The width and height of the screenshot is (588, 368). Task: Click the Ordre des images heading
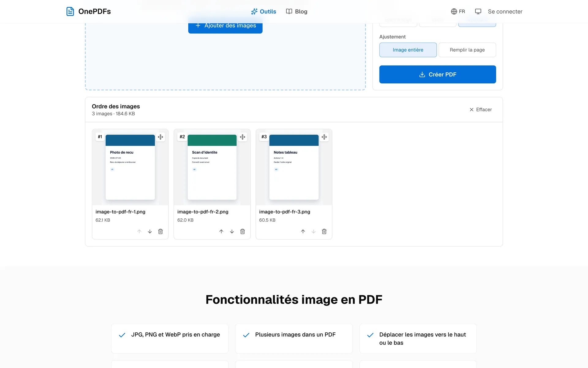click(x=116, y=106)
